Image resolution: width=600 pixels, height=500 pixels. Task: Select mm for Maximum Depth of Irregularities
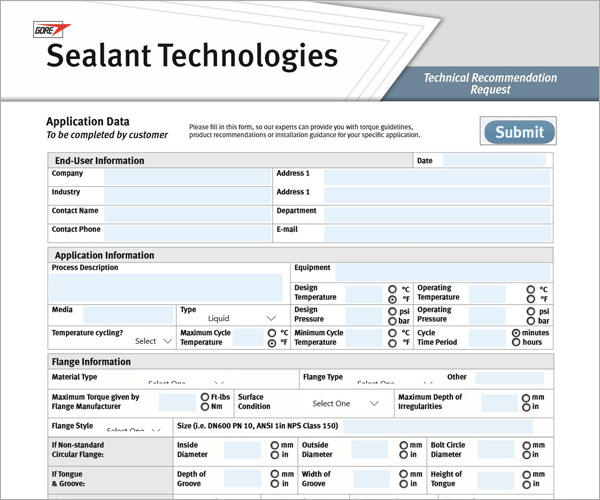click(526, 398)
